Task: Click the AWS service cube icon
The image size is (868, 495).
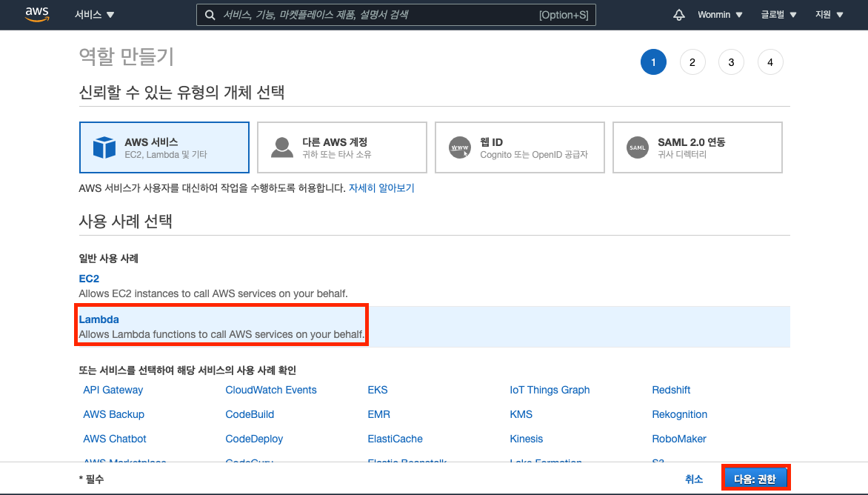Action: click(104, 147)
